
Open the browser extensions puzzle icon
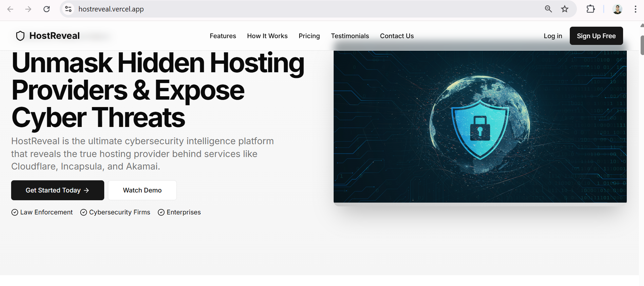591,9
